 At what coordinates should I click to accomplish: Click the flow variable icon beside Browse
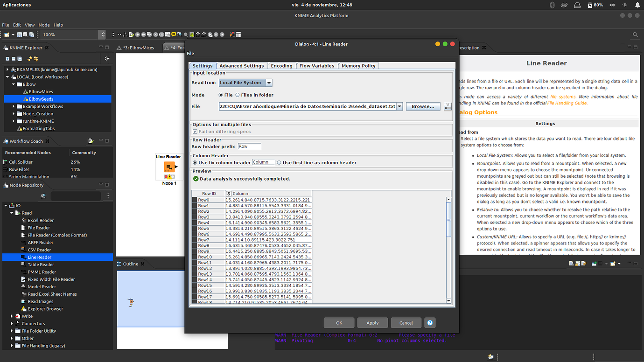(448, 106)
